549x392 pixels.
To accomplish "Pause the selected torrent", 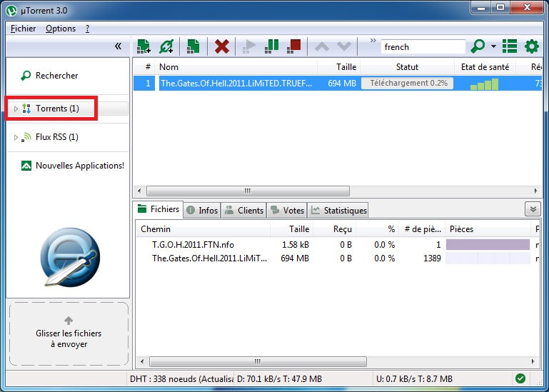I will [x=271, y=46].
